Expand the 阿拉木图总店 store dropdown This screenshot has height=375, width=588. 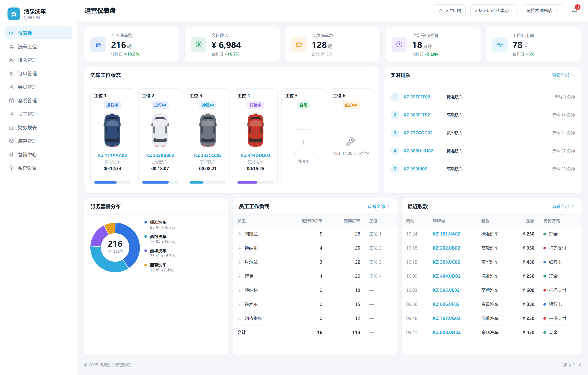point(543,10)
